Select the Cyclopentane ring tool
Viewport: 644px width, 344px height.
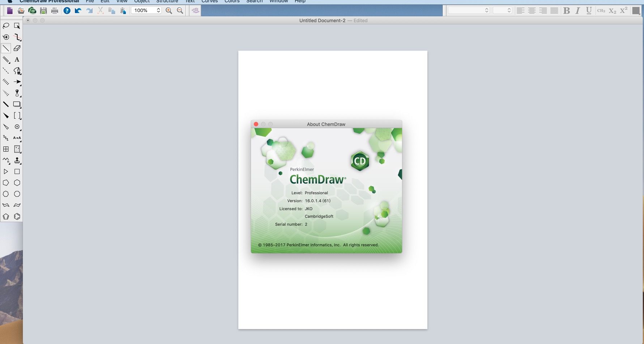[6, 183]
